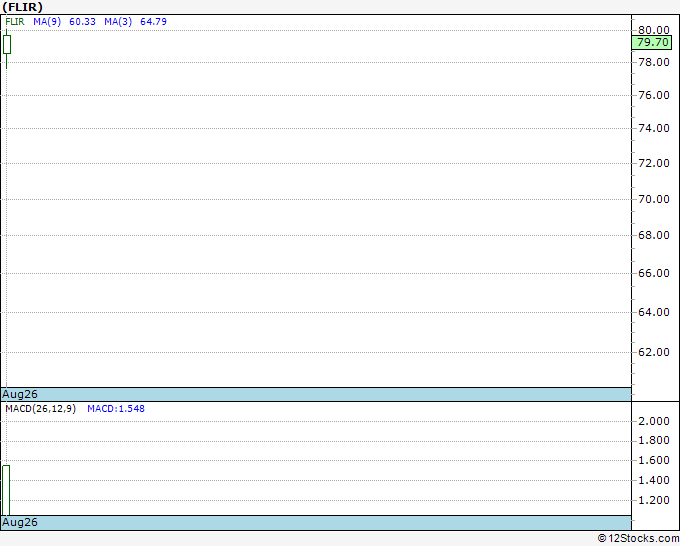
Task: Click the MA(3) value 64.79
Action: [154, 22]
